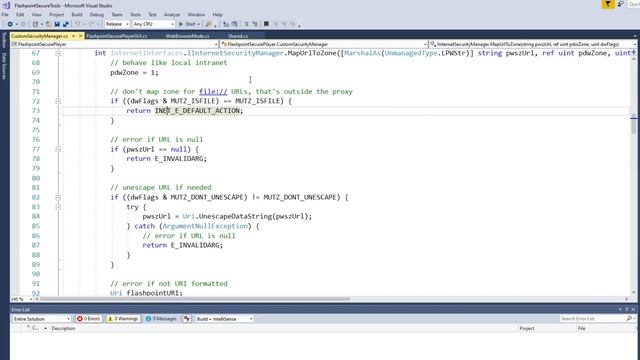Collapse the method at line 67
The image size is (640, 360).
click(58, 53)
